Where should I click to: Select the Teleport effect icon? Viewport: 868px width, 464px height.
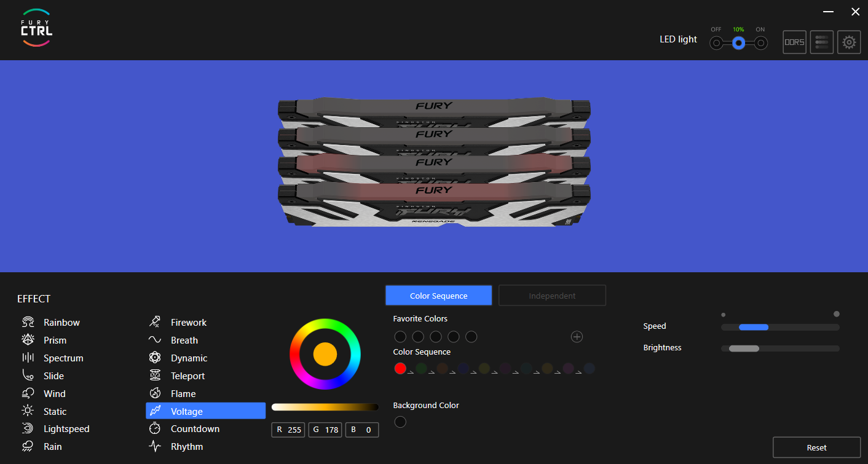pyautogui.click(x=155, y=376)
